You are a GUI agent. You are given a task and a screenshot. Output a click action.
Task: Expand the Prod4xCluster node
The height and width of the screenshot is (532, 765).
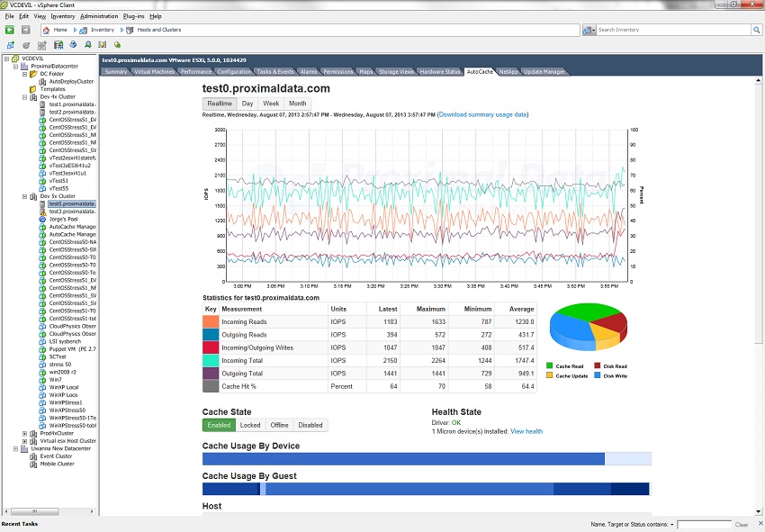point(24,433)
